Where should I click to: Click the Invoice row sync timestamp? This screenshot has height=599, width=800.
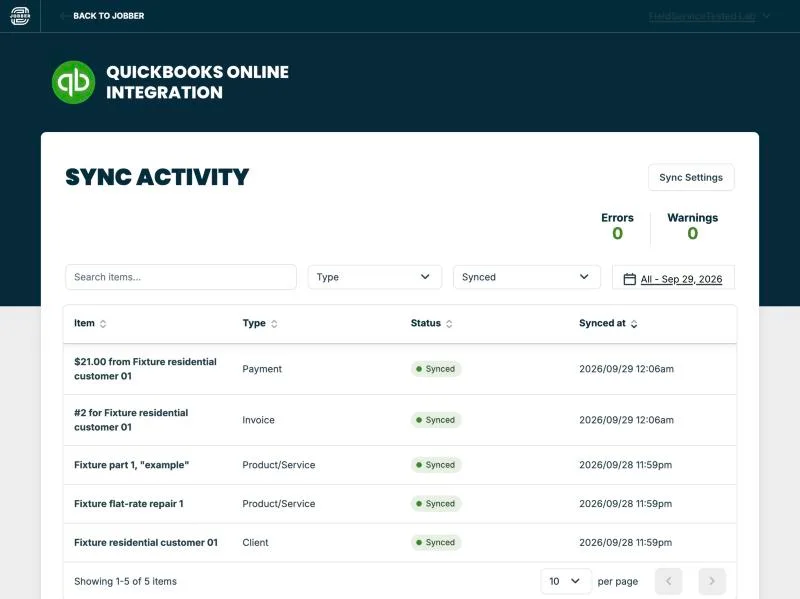pos(627,420)
